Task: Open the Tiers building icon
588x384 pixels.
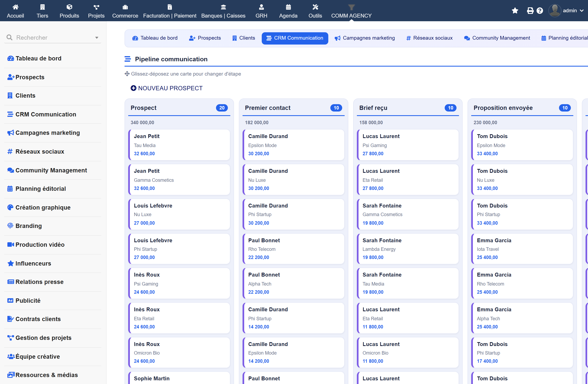Action: (42, 7)
